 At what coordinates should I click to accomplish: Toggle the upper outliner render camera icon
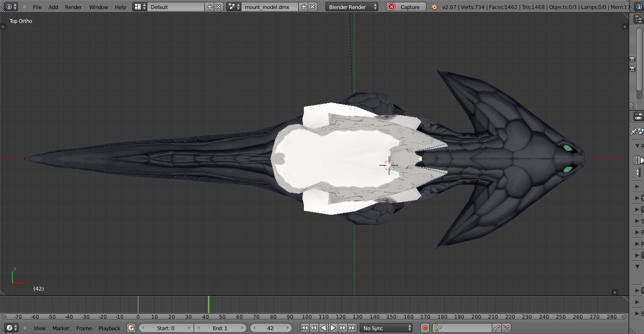tap(632, 59)
